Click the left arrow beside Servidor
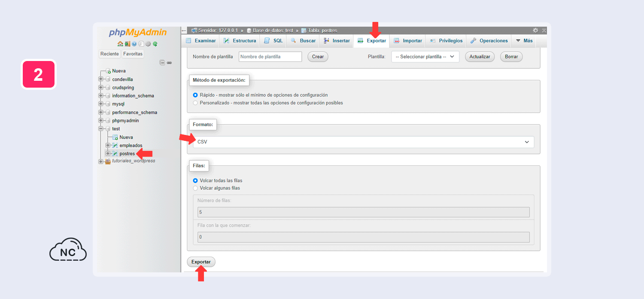 (184, 31)
